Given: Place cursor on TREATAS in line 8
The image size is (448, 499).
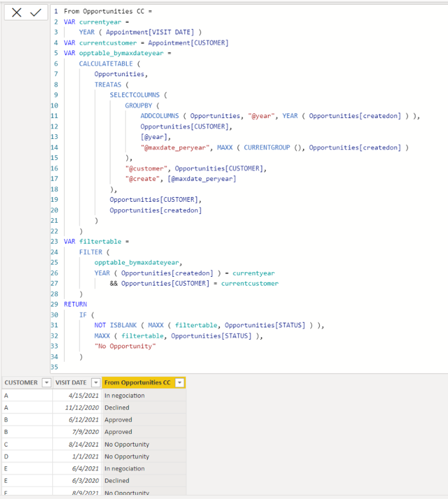Looking at the screenshot, I should 108,84.
